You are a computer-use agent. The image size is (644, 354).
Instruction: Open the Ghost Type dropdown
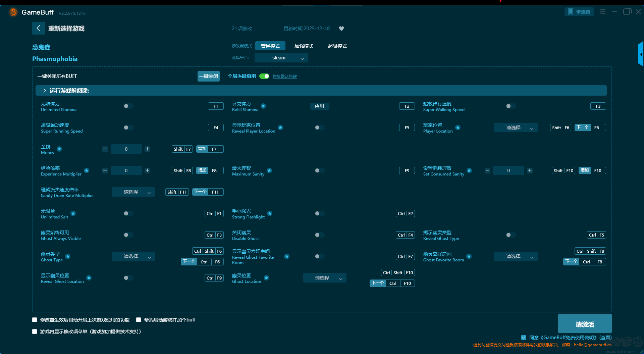point(133,256)
